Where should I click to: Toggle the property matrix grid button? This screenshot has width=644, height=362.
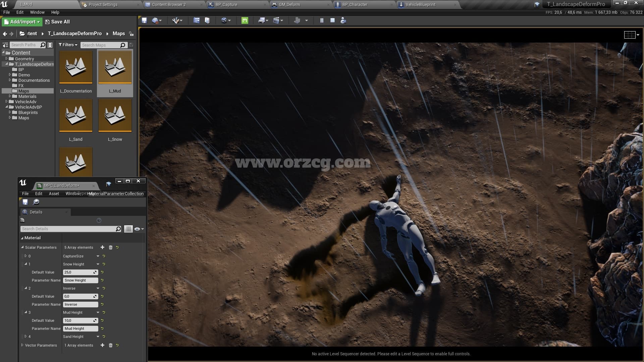tap(128, 229)
